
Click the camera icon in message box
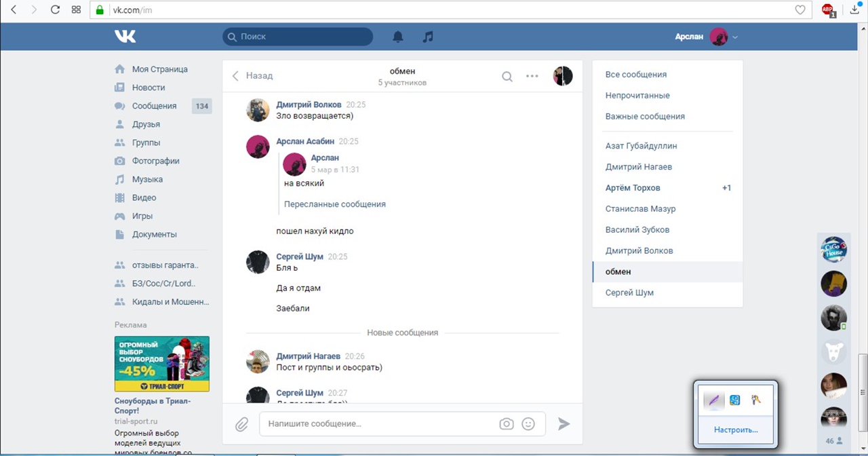click(507, 424)
